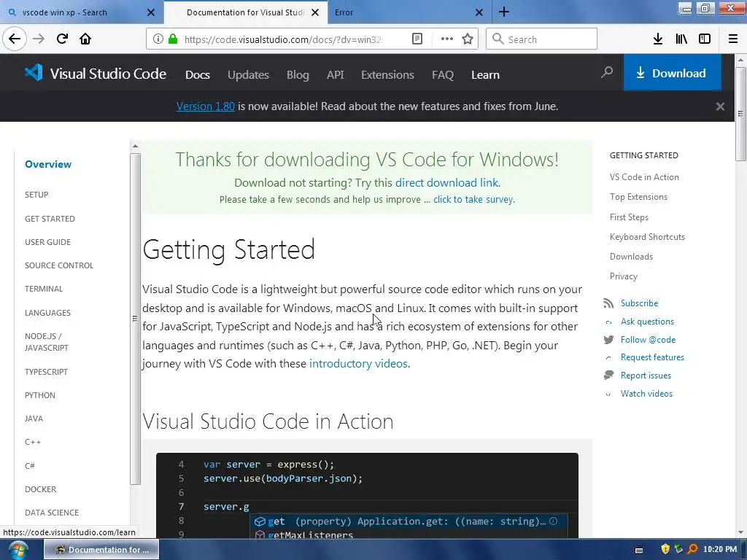This screenshot has height=560, width=747.
Task: Open page actions three-dots menu
Action: coord(447,39)
